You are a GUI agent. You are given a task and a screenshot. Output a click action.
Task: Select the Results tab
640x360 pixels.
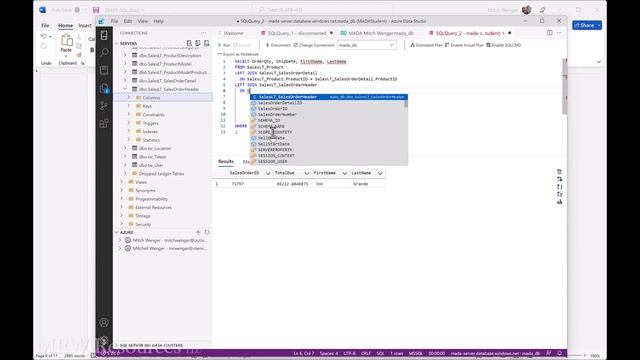point(226,162)
